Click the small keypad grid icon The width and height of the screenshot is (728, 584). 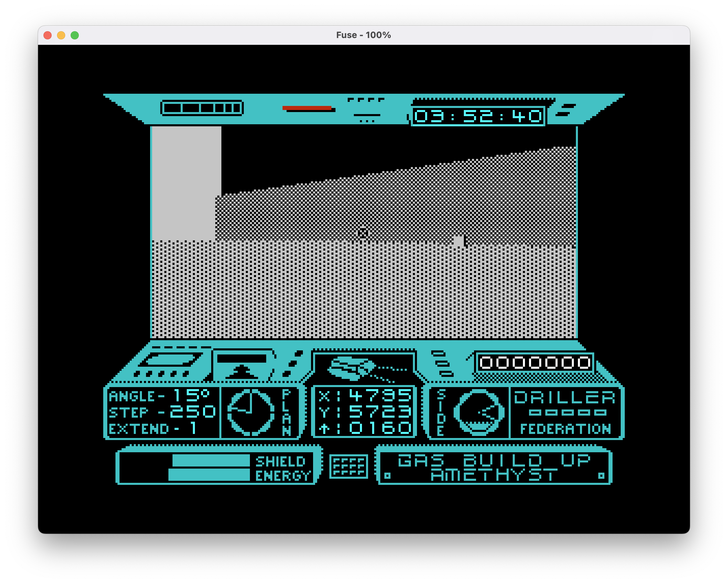pyautogui.click(x=349, y=466)
